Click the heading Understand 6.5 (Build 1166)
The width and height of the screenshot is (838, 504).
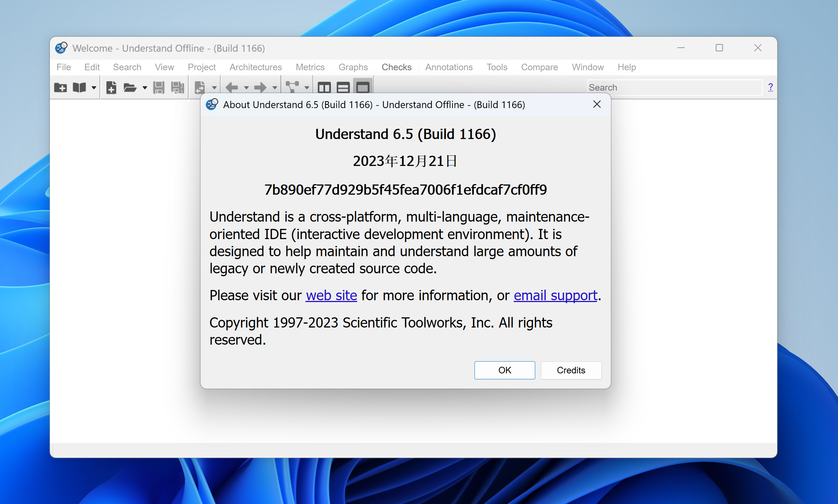[x=406, y=134]
